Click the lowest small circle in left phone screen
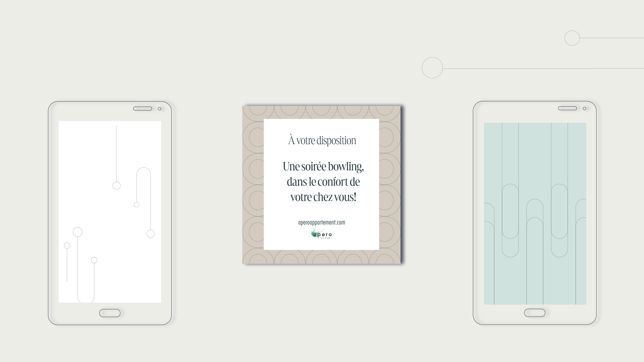Viewport: 644px width, 362px height. [x=94, y=260]
